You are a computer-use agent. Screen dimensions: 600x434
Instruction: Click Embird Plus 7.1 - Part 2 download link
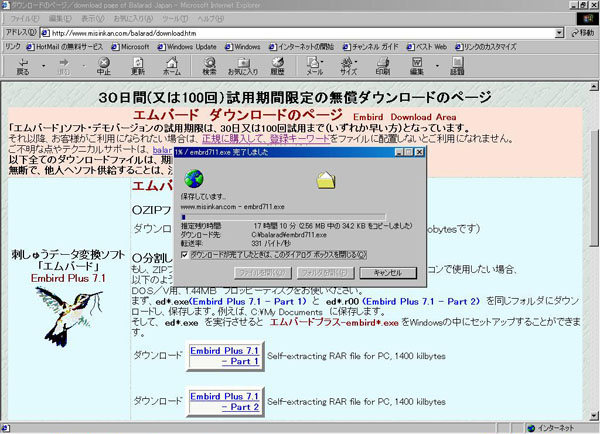pos(225,401)
